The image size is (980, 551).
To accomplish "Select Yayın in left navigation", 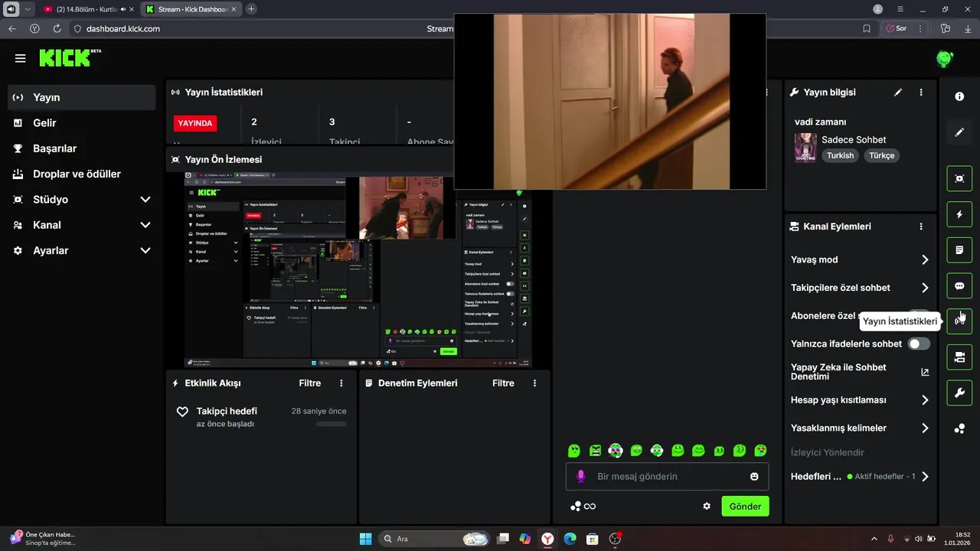I will 82,97.
